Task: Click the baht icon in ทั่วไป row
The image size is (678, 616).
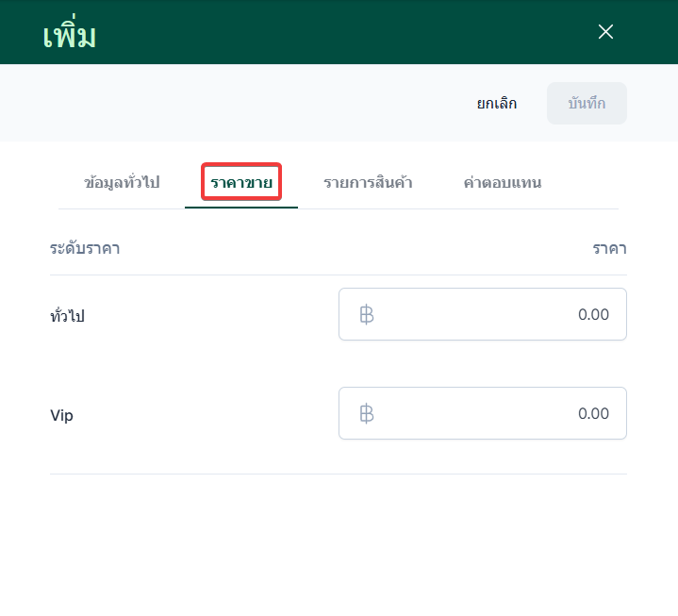Action: click(x=367, y=314)
